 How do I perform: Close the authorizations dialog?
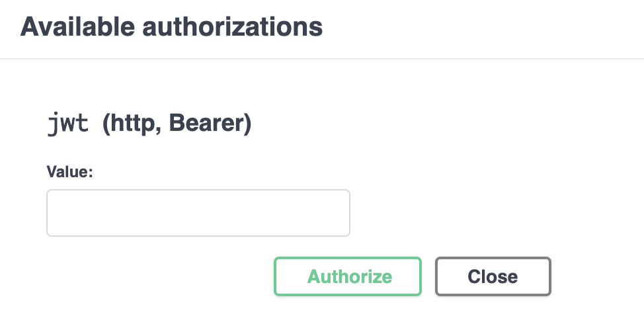click(493, 276)
